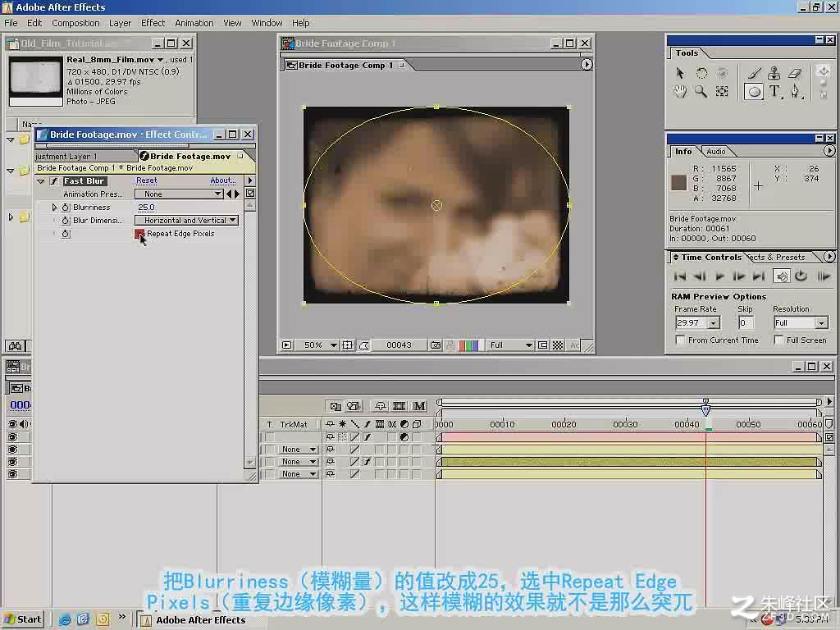Show RGB channels icon in viewer
This screenshot has height=630, width=840.
pos(468,345)
